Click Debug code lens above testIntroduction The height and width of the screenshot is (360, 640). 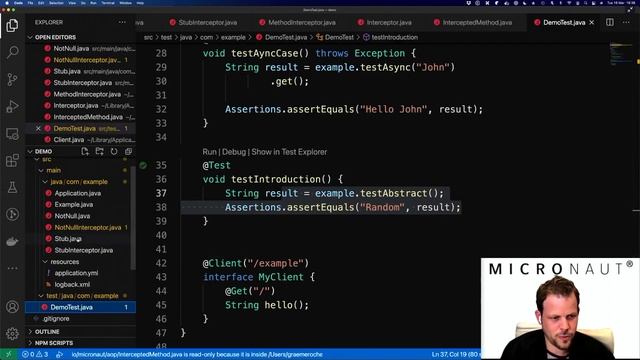point(234,152)
